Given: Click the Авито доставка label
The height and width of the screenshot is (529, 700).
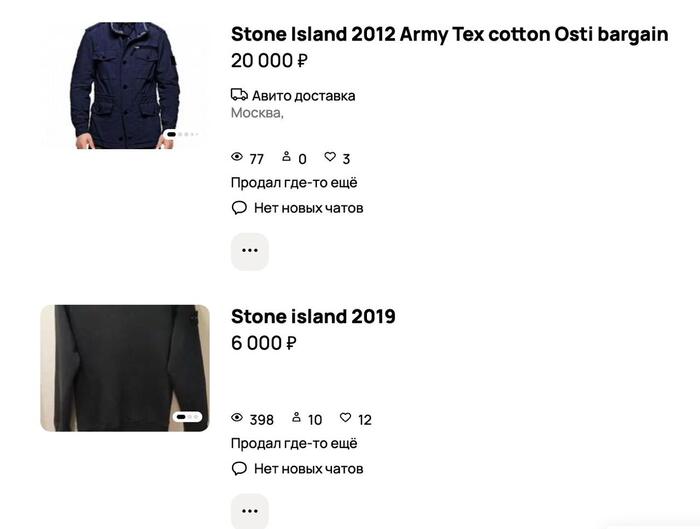Looking at the screenshot, I should click(303, 96).
